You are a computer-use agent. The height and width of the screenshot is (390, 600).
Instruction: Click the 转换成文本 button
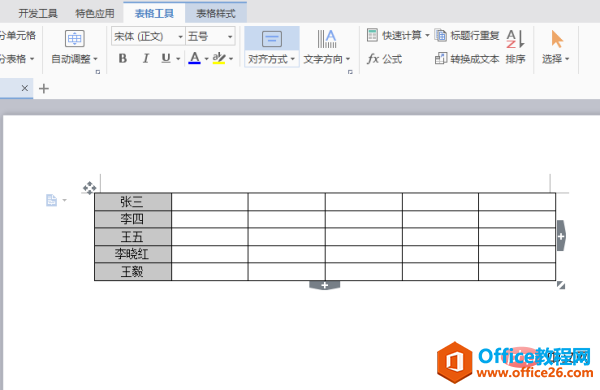tap(467, 59)
